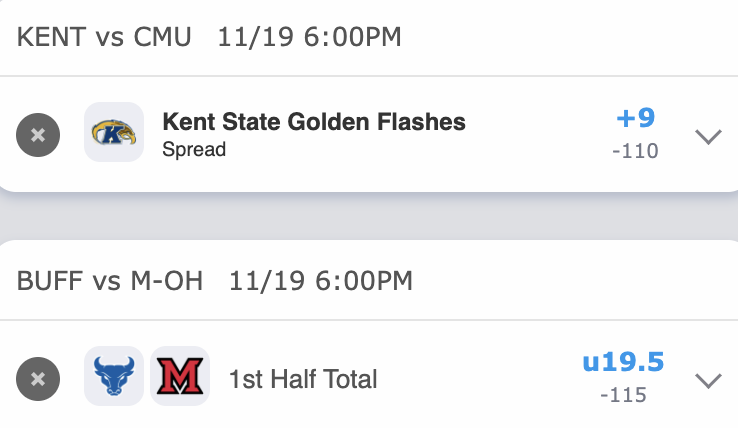
Task: Click the 1st Half Total label
Action: [303, 379]
